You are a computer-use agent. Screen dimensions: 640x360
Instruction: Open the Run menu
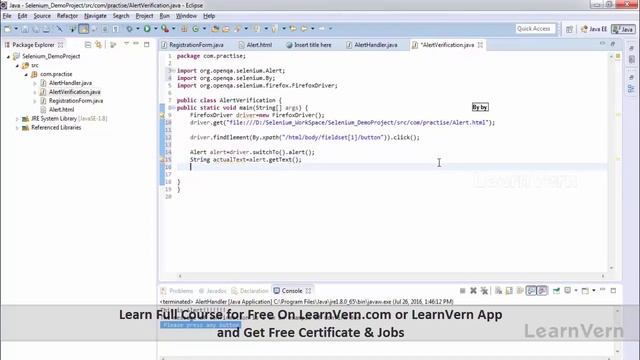pyautogui.click(x=164, y=16)
